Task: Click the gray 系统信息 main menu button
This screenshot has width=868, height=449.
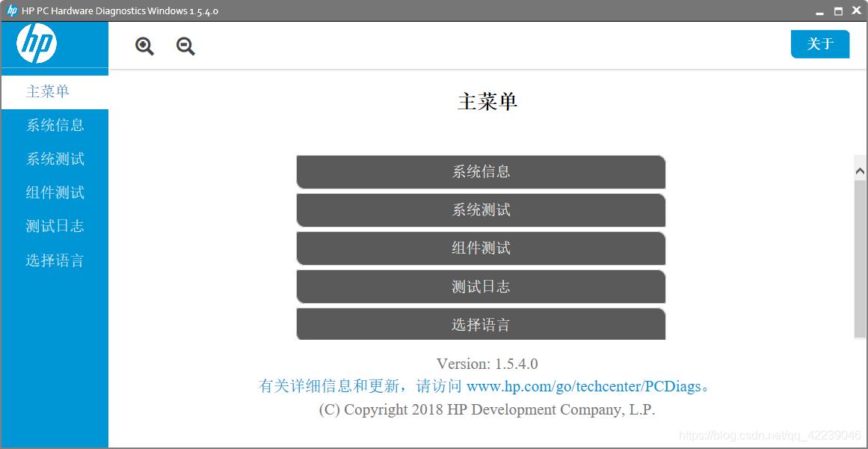Action: pyautogui.click(x=481, y=172)
